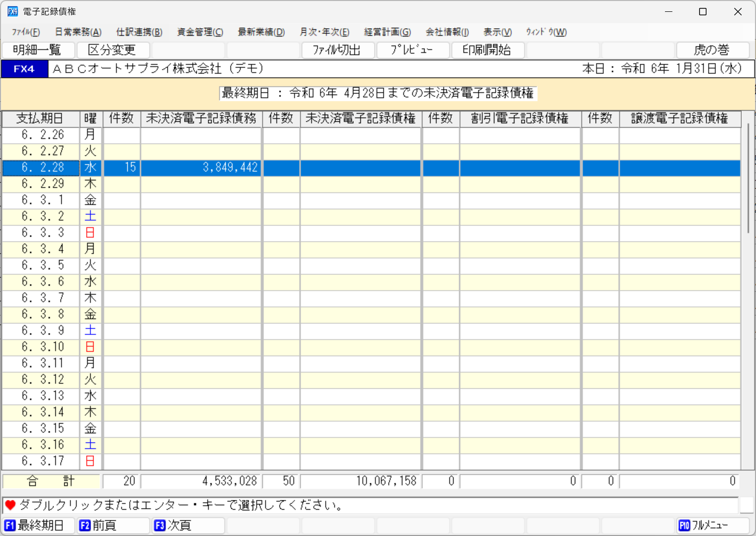Go to previous page with F2 前頁
The image size is (756, 536).
(x=113, y=525)
